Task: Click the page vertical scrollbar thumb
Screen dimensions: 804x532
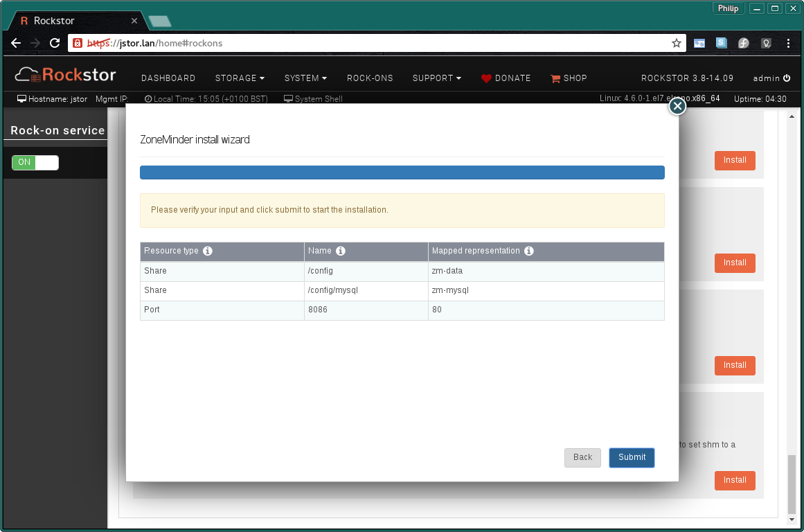Action: coord(792,484)
